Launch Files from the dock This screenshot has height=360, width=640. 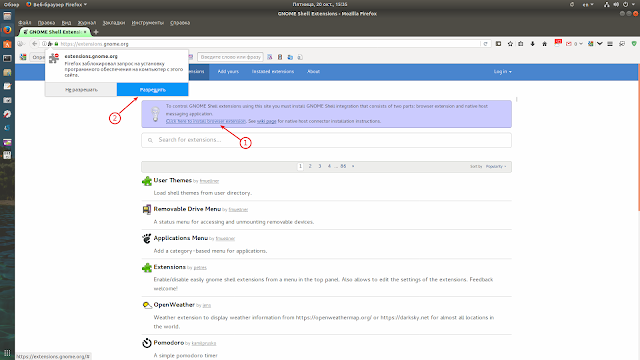coord(7,16)
